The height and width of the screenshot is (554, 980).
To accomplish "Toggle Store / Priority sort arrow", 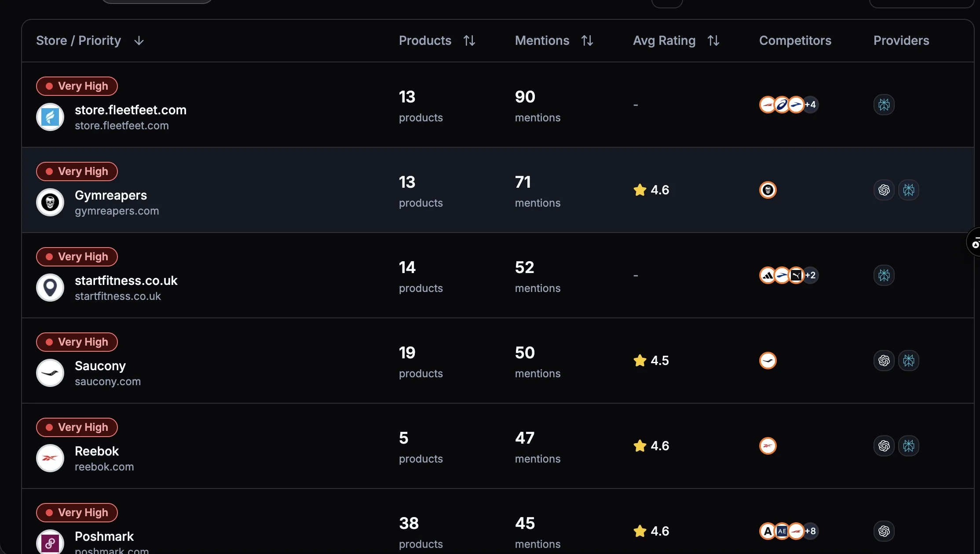I will point(139,41).
